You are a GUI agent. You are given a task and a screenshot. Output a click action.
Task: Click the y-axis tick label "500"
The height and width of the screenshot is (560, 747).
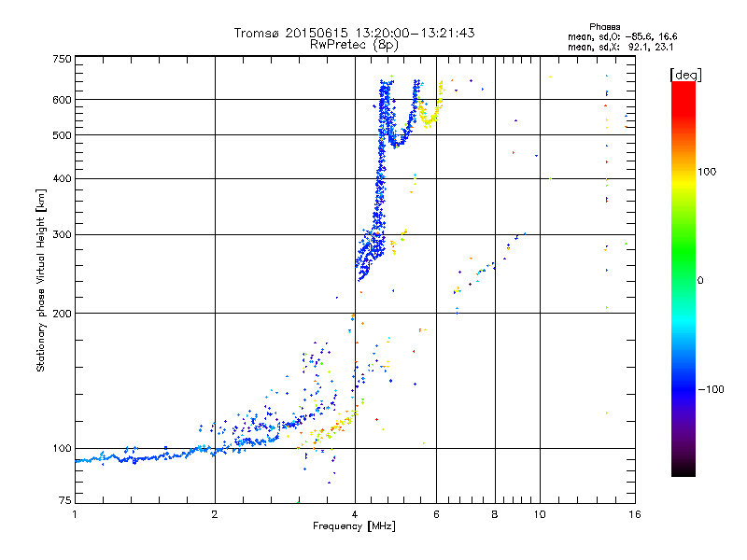pos(62,135)
